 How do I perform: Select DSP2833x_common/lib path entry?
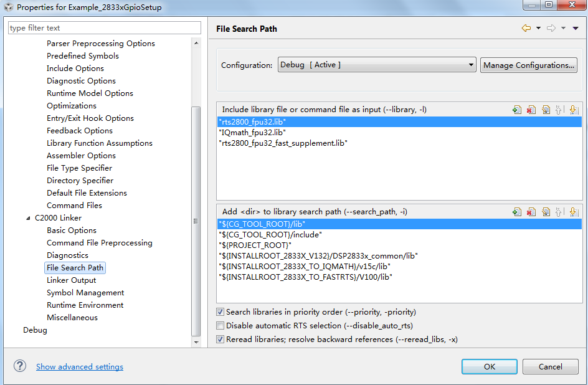pyautogui.click(x=399, y=255)
